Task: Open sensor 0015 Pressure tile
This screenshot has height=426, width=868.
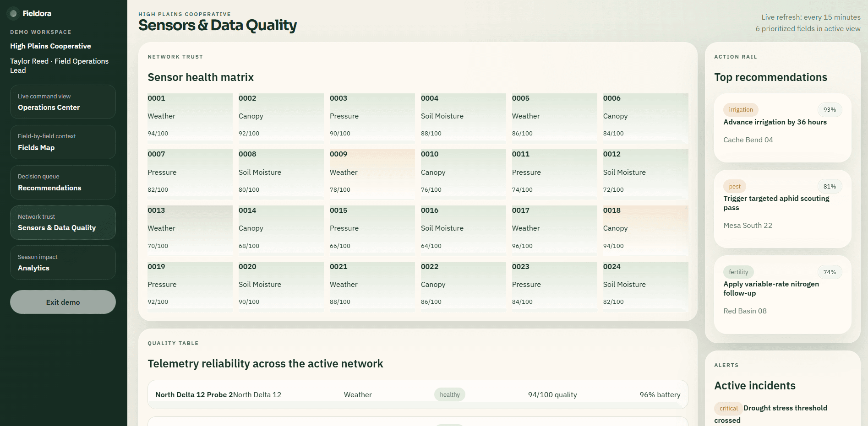Action: click(372, 231)
